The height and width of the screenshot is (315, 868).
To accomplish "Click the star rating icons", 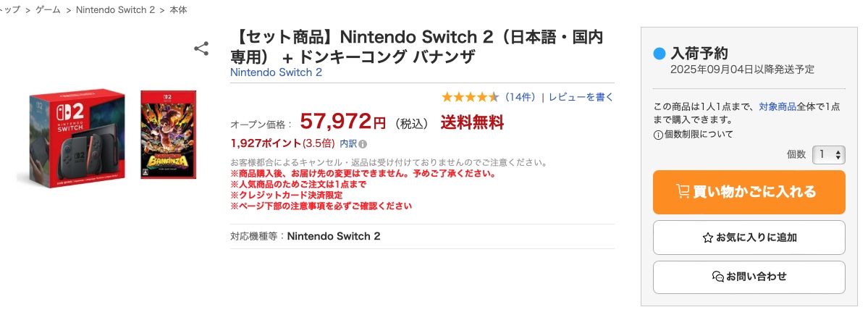I will 470,97.
